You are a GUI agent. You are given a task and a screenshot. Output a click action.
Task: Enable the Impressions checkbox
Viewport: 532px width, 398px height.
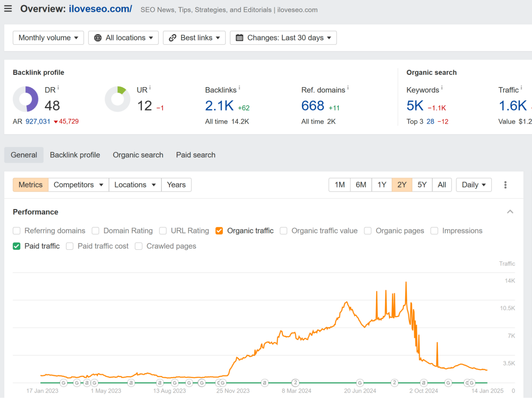pos(434,231)
